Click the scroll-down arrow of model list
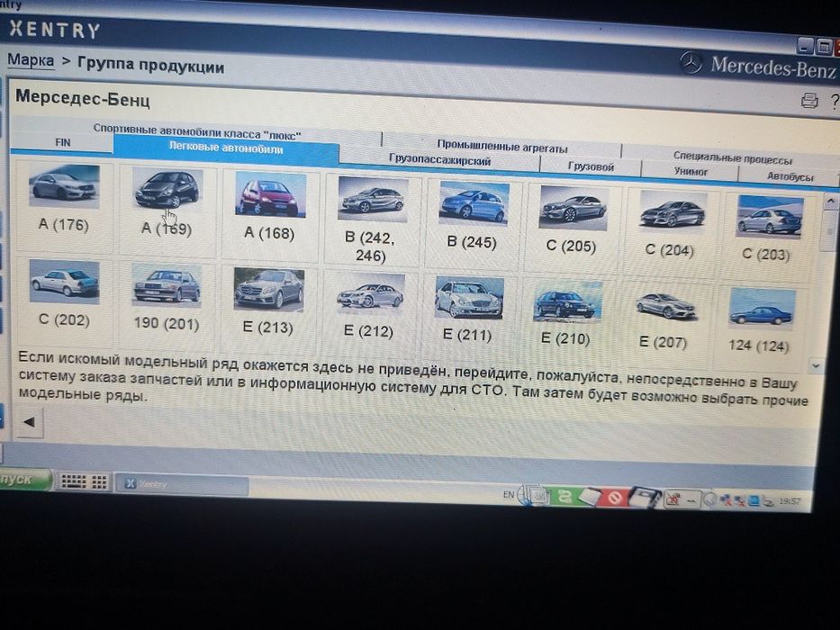The height and width of the screenshot is (630, 840). pos(816,366)
